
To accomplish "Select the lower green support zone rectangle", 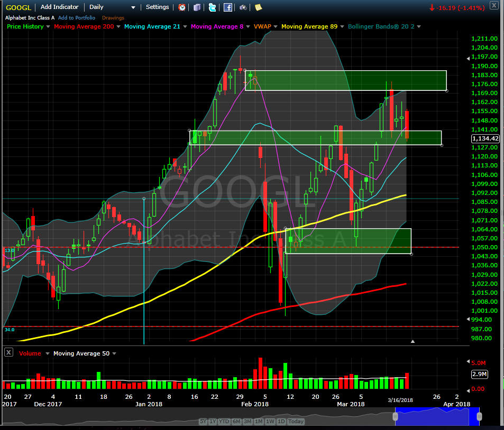I will click(x=348, y=241).
